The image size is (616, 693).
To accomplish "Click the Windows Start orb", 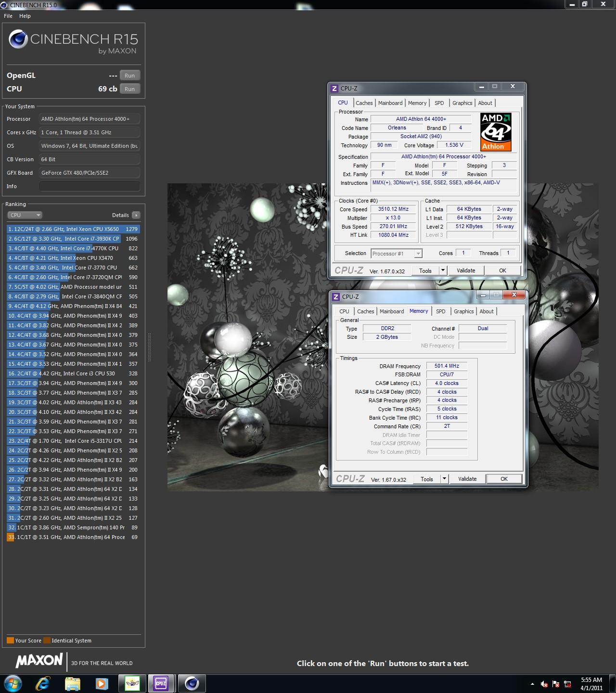I will 13,683.
